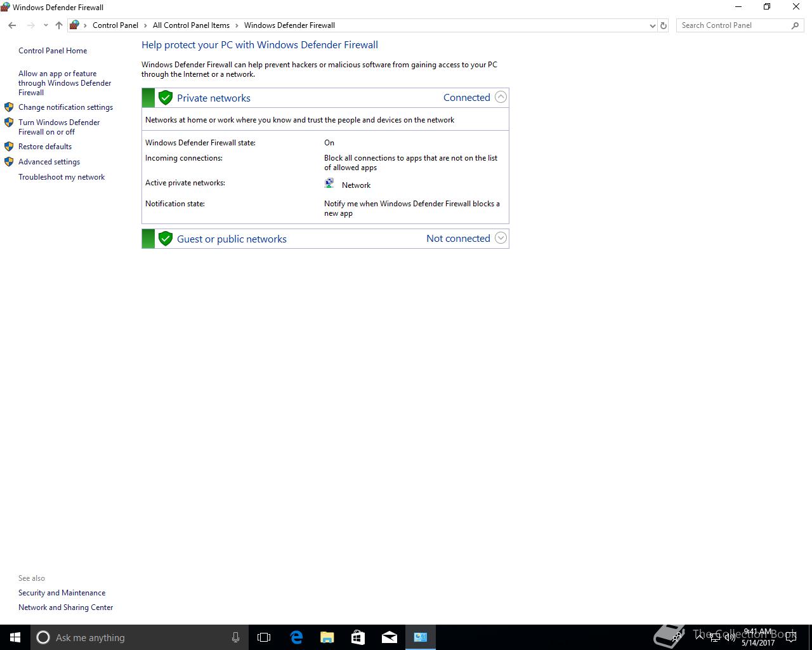
Task: Open the Microsoft Store from the taskbar
Action: coord(358,637)
